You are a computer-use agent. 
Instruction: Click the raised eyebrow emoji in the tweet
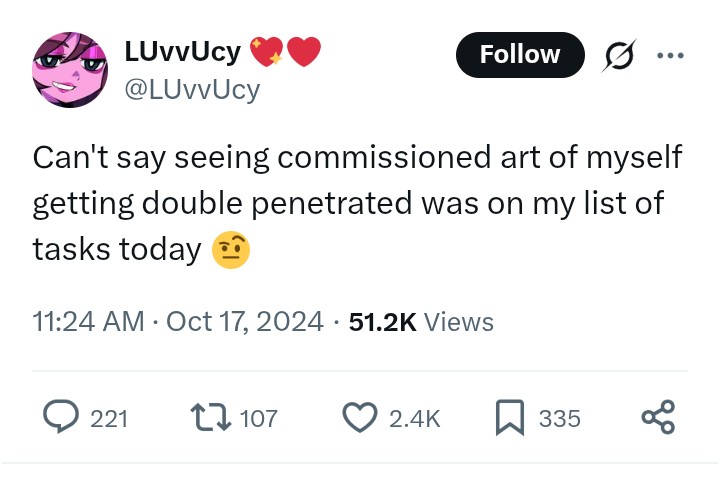(x=231, y=250)
